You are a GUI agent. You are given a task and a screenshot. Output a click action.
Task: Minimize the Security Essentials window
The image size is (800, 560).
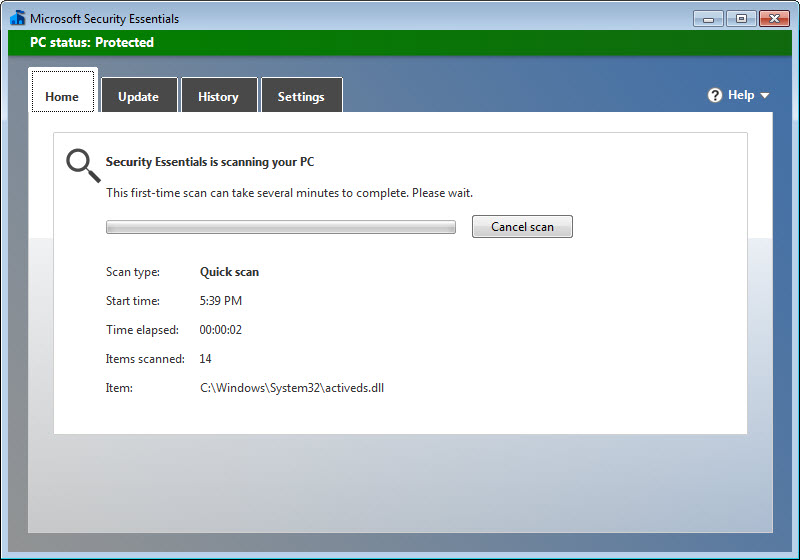coord(708,19)
